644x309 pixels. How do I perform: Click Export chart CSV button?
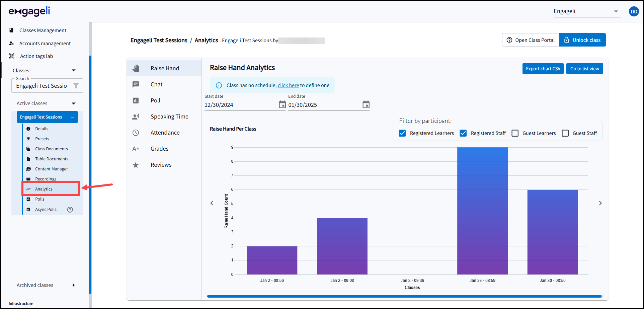click(543, 69)
